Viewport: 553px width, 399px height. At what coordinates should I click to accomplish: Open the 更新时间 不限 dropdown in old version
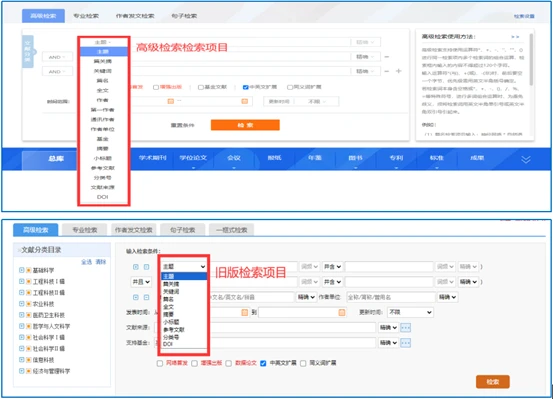tap(410, 313)
